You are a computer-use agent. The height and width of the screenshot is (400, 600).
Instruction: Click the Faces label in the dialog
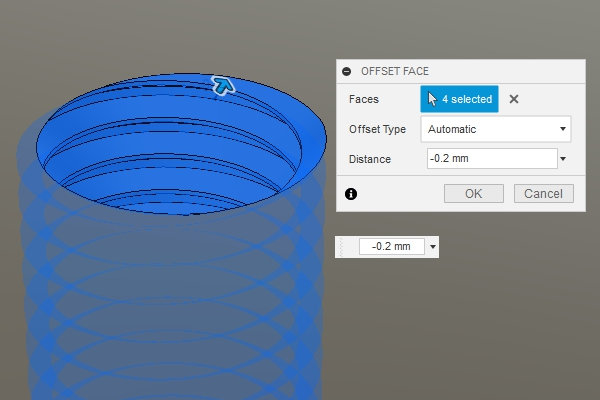pyautogui.click(x=364, y=99)
